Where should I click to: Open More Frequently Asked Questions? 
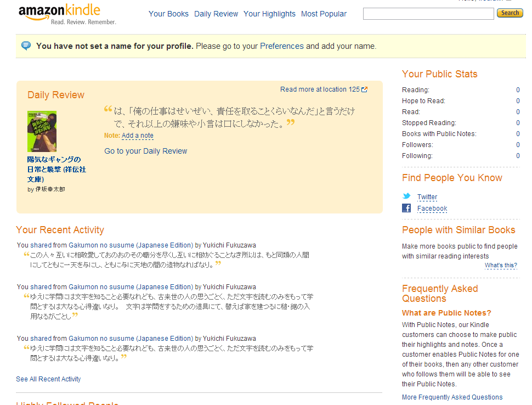(x=452, y=397)
